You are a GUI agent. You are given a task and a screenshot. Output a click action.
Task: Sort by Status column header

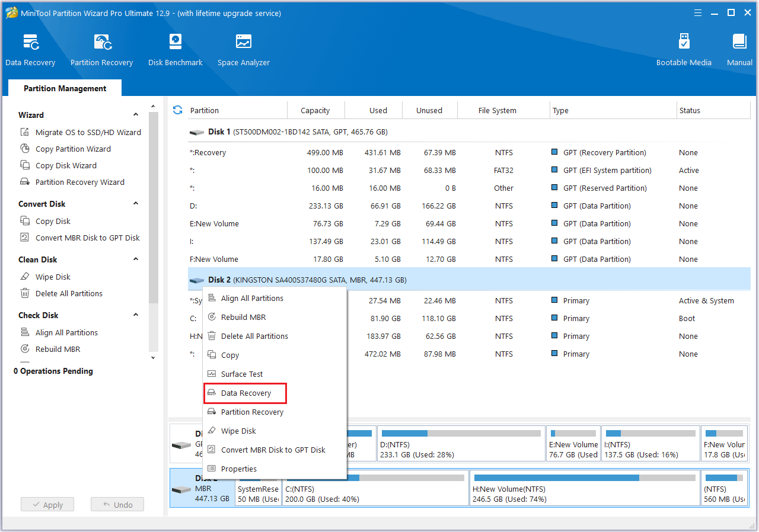(x=713, y=110)
